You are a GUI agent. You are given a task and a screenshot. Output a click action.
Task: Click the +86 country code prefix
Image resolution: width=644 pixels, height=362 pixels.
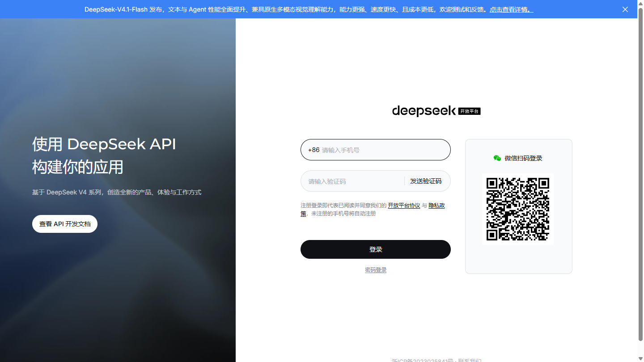coord(314,150)
